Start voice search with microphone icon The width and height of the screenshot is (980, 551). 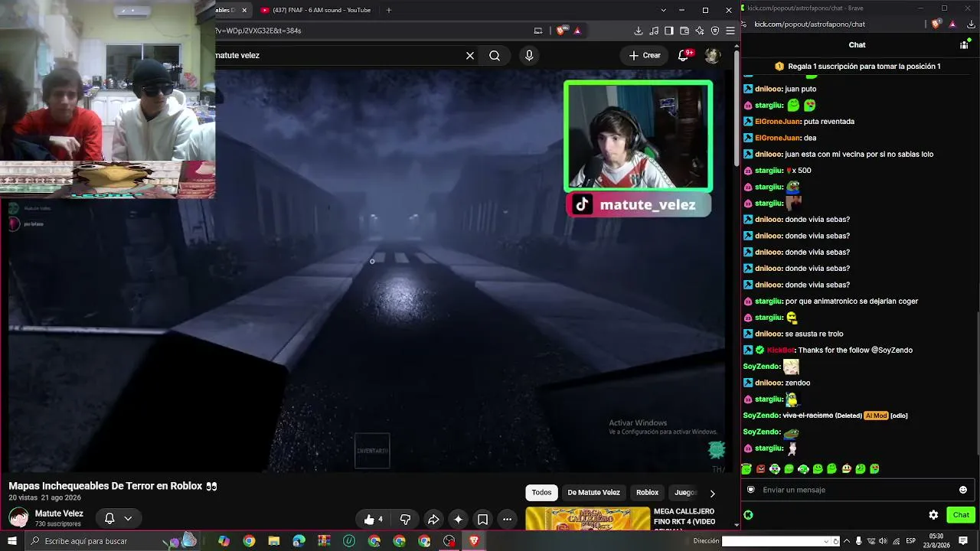(x=529, y=55)
